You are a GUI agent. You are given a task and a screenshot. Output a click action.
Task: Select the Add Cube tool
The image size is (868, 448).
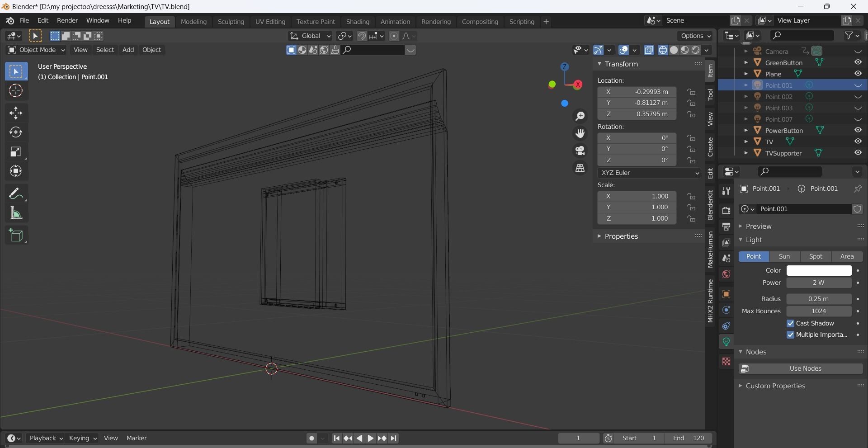click(16, 236)
